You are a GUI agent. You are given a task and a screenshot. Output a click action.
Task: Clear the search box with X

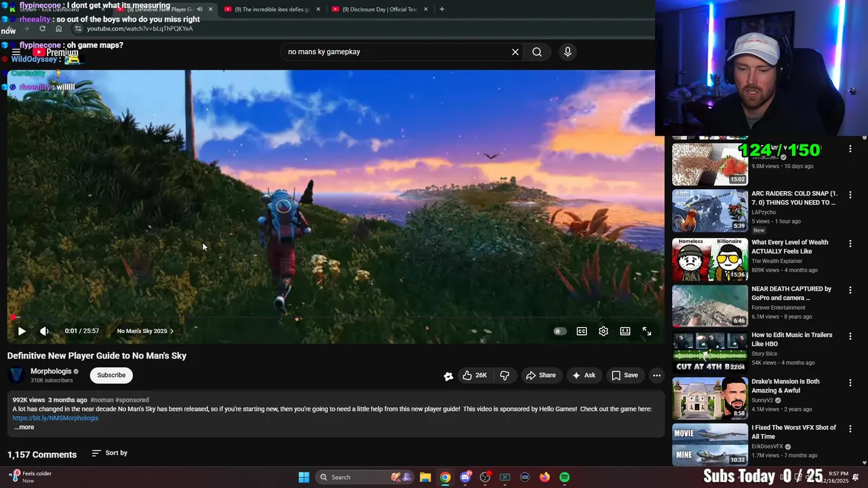[515, 52]
